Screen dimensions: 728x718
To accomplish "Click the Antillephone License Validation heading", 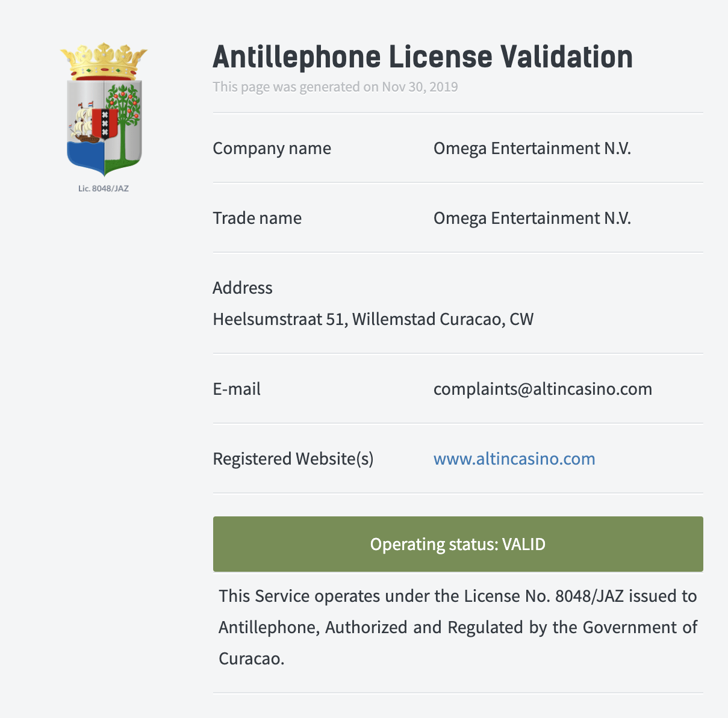I will 423,57.
